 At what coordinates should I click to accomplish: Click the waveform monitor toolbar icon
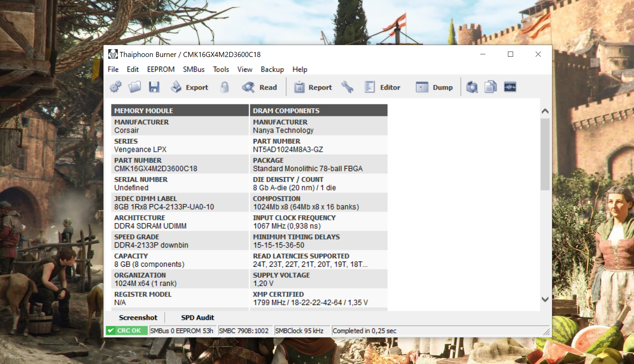pos(510,87)
